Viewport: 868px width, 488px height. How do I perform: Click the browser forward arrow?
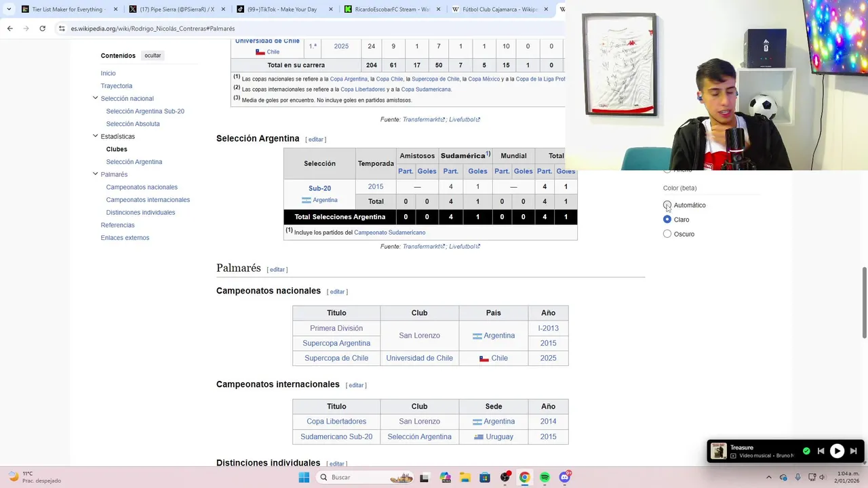(x=26, y=28)
